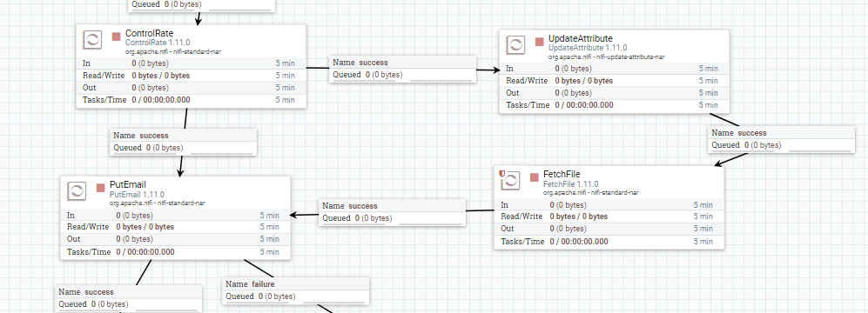Click the UpdateAttribute processor icon
868x313 pixels.
[515, 45]
